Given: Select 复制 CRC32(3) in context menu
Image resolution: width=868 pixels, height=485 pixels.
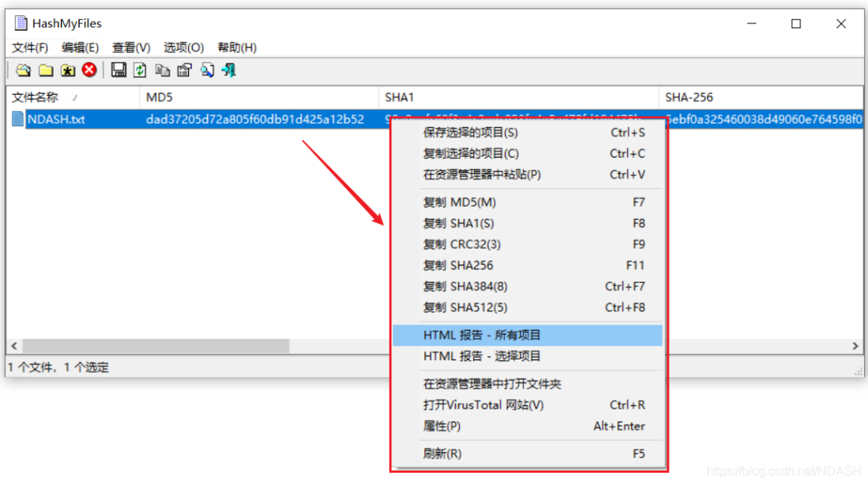Looking at the screenshot, I should pyautogui.click(x=527, y=245).
